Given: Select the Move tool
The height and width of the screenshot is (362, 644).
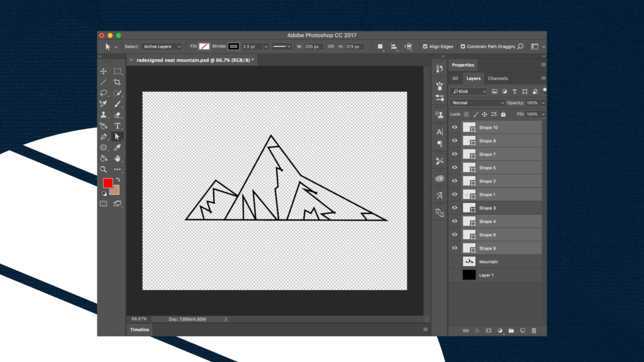Looking at the screenshot, I should [x=104, y=72].
